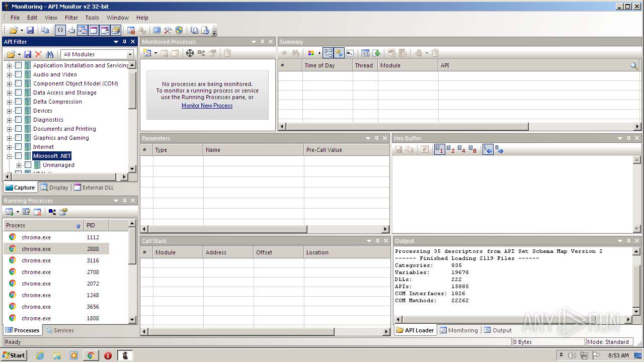Image resolution: width=644 pixels, height=362 pixels.
Task: Expand the Unmanaged tree node
Action: click(x=19, y=165)
